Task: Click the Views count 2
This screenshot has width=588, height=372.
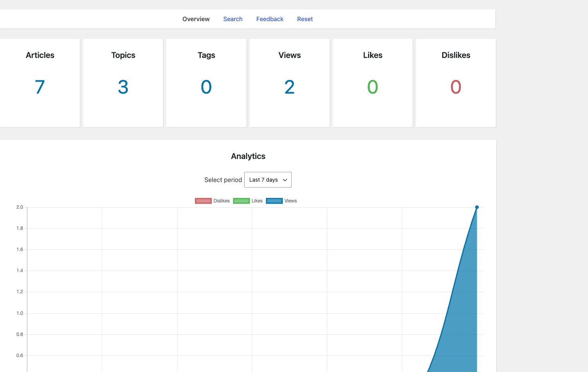Action: (290, 87)
